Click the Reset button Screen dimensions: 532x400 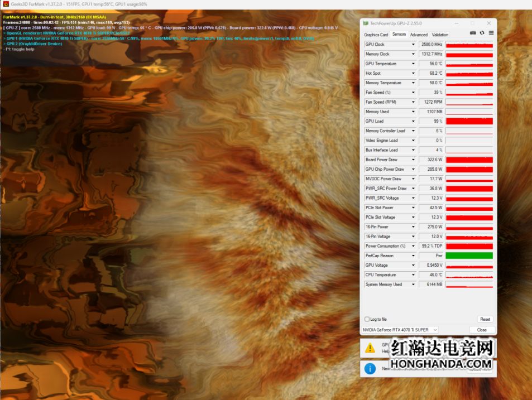coord(485,319)
